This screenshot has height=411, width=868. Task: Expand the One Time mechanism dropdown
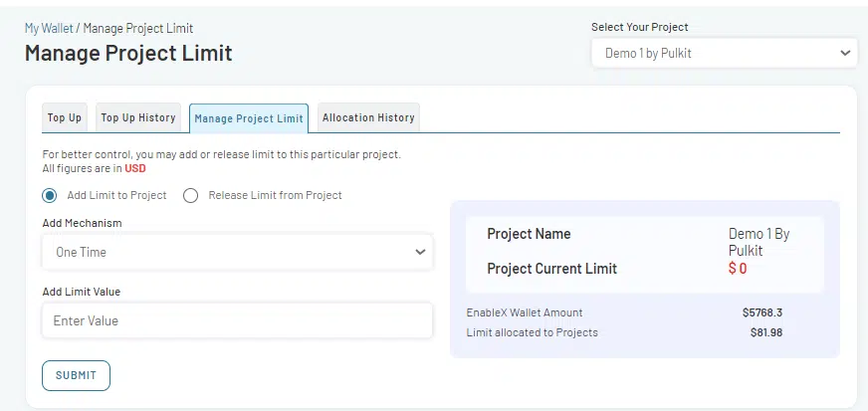click(237, 252)
